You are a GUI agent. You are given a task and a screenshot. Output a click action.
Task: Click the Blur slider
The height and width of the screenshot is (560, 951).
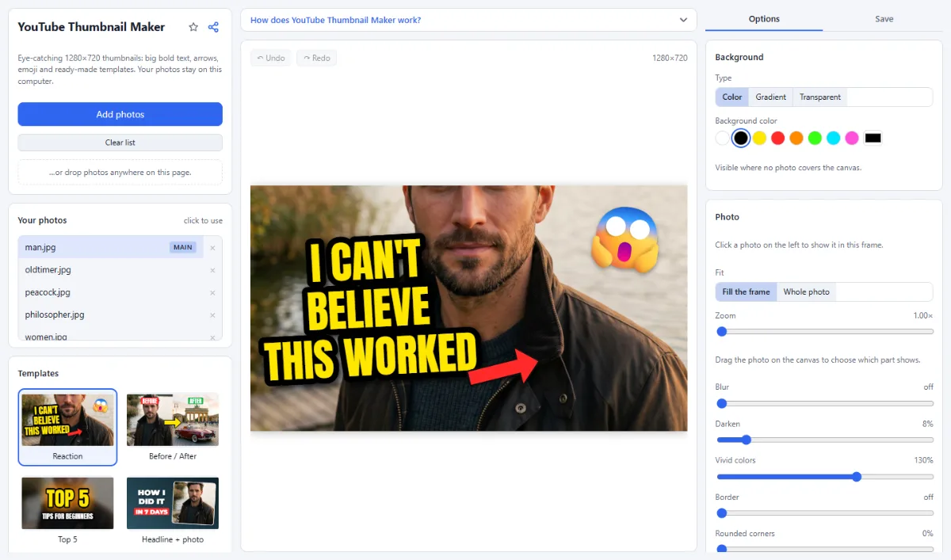click(x=824, y=403)
